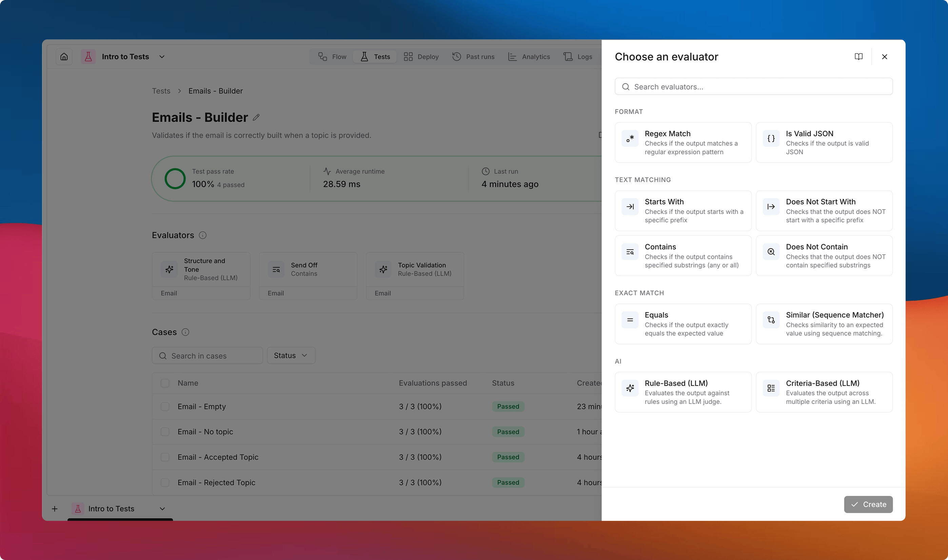Click the info icon next to Evaluators
This screenshot has width=948, height=560.
(203, 236)
